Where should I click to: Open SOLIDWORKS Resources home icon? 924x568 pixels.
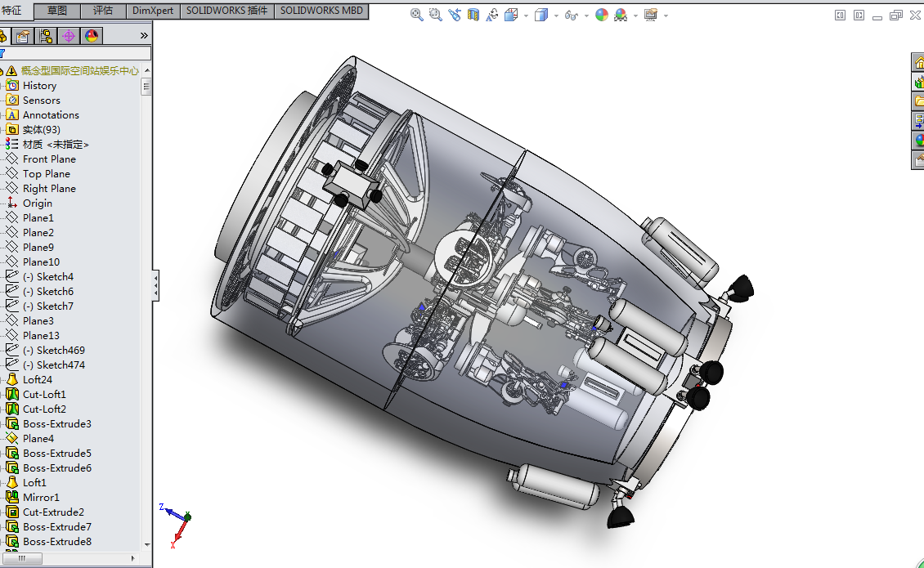(918, 63)
